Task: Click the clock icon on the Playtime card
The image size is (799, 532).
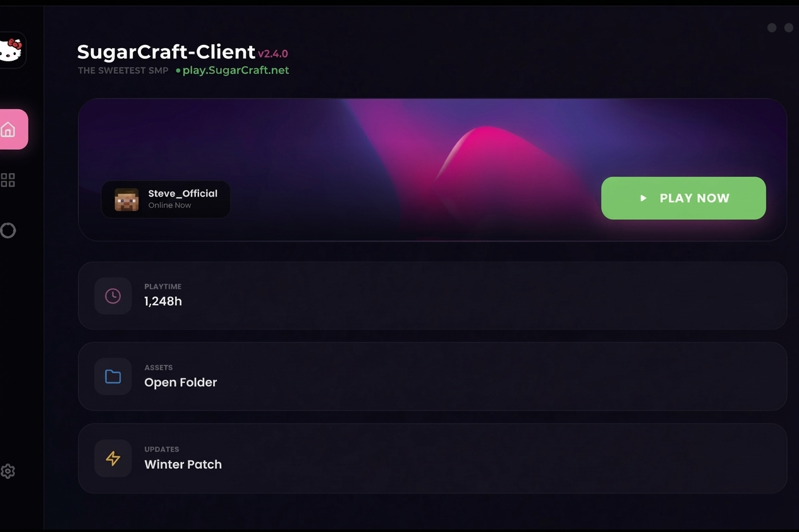Action: [x=113, y=296]
